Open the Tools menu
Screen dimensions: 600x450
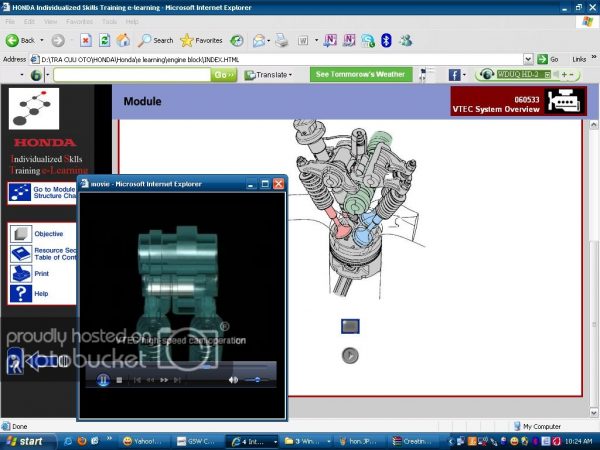coord(109,21)
